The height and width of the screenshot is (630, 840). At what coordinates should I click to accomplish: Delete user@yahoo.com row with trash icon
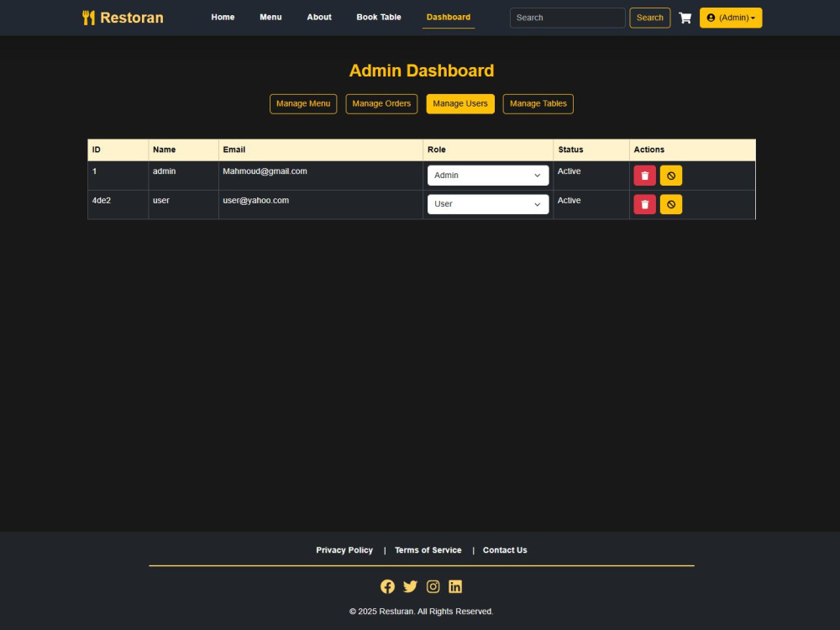[644, 204]
